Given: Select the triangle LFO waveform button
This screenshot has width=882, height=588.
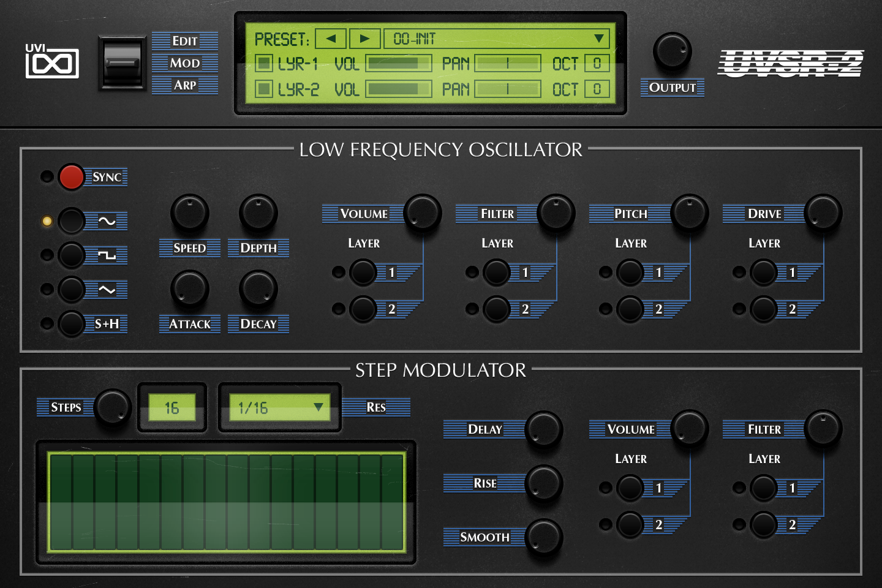Looking at the screenshot, I should tap(71, 289).
